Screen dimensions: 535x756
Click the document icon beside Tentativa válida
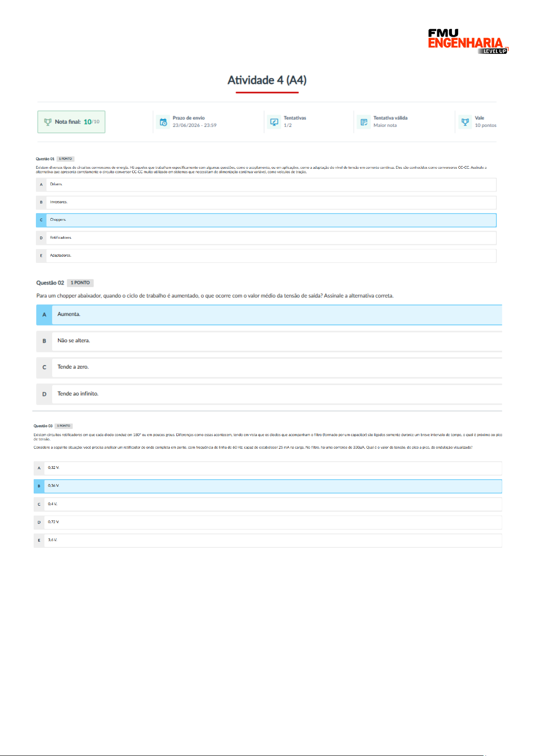pyautogui.click(x=364, y=122)
